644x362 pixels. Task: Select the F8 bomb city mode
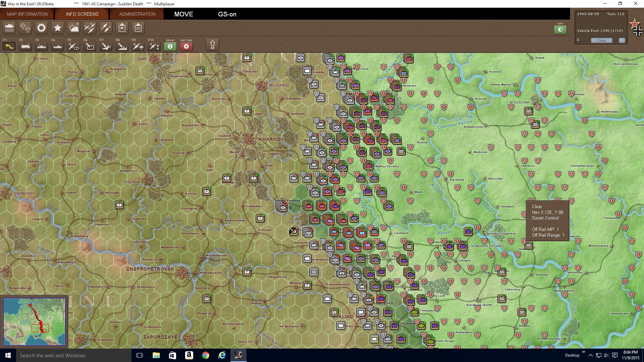click(x=122, y=47)
